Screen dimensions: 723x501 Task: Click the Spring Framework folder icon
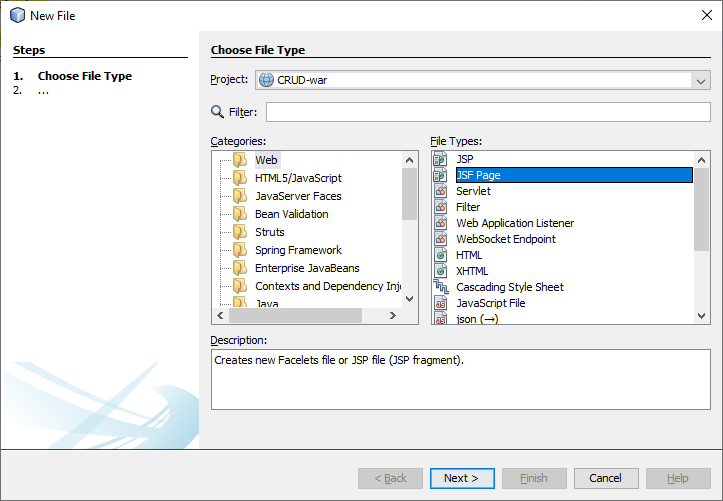(x=240, y=250)
